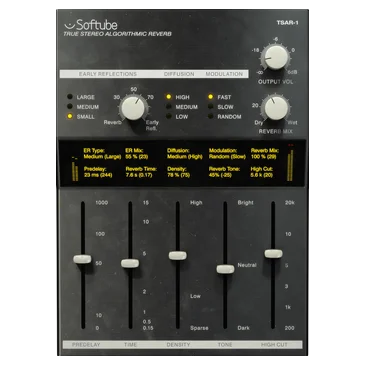This screenshot has width=365, height=365.
Task: Click the PREDELAY label at the bottom
Action: coord(86,345)
